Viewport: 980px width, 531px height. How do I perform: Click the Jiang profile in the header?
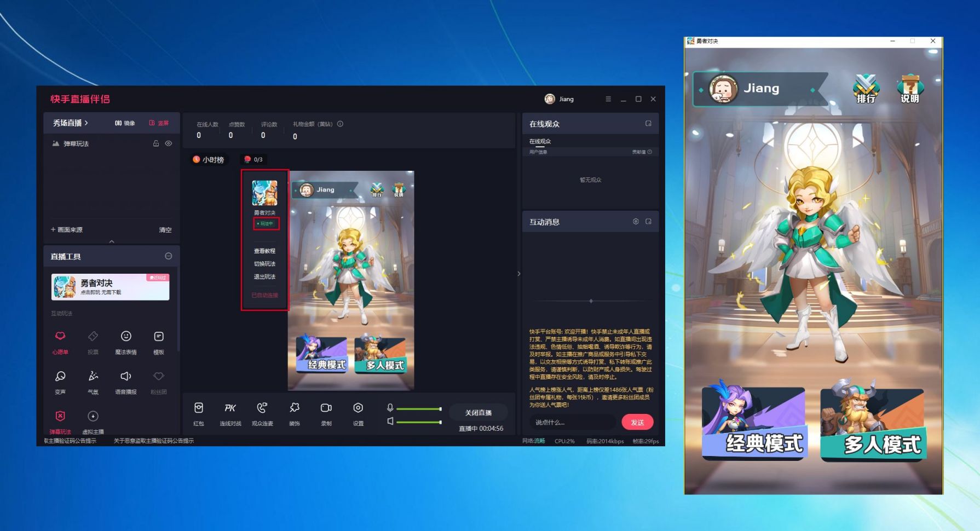(x=559, y=99)
